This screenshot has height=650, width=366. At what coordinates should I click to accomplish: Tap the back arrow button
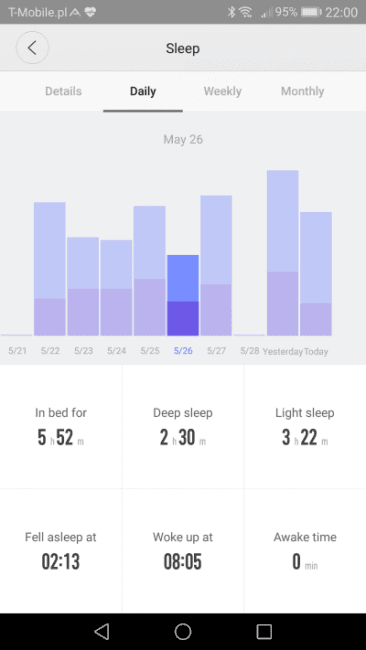point(32,48)
